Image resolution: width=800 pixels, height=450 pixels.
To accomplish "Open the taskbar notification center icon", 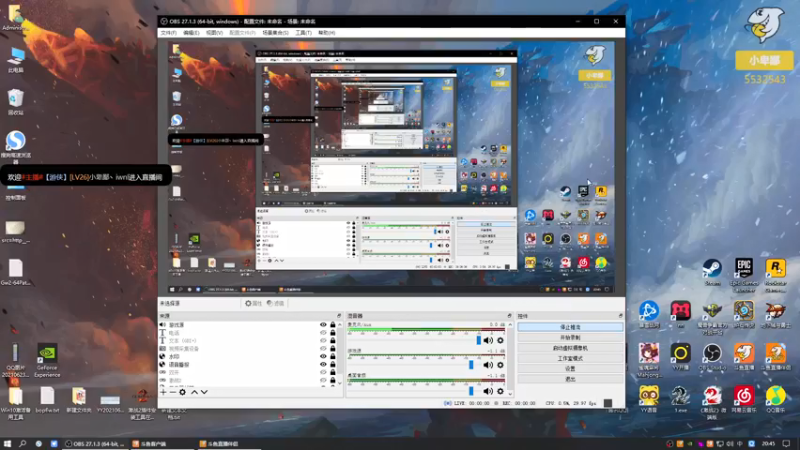I will (x=787, y=444).
